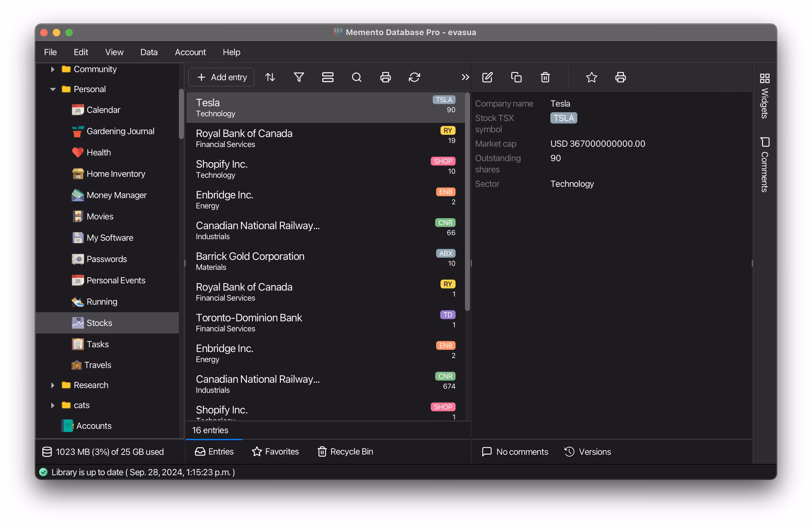
Task: Click the TSLA symbol tag in details
Action: click(564, 118)
